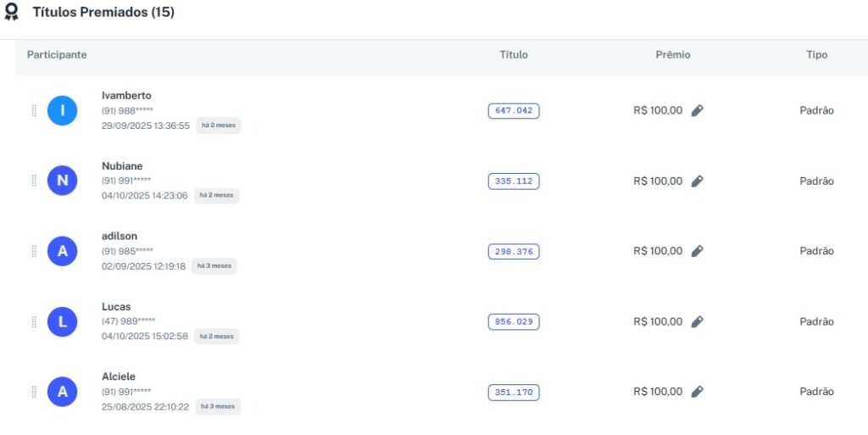The width and height of the screenshot is (868, 435).
Task: Click the Participante column header
Action: coord(57,55)
